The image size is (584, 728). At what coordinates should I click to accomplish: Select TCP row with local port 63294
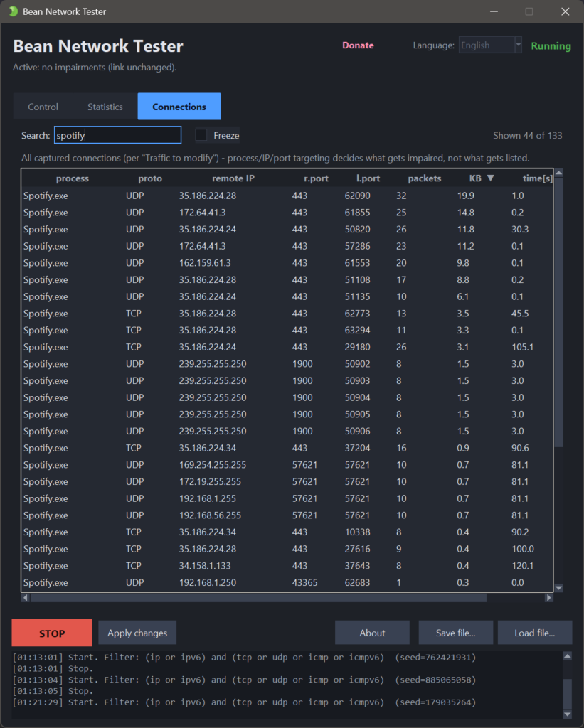point(287,330)
